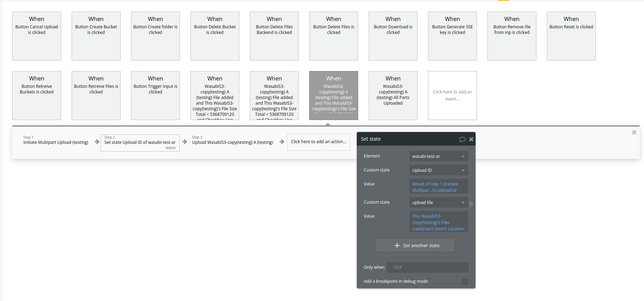This screenshot has height=301, width=644.
Task: Open Element dropdown wasabi-test-ar
Action: pos(439,156)
